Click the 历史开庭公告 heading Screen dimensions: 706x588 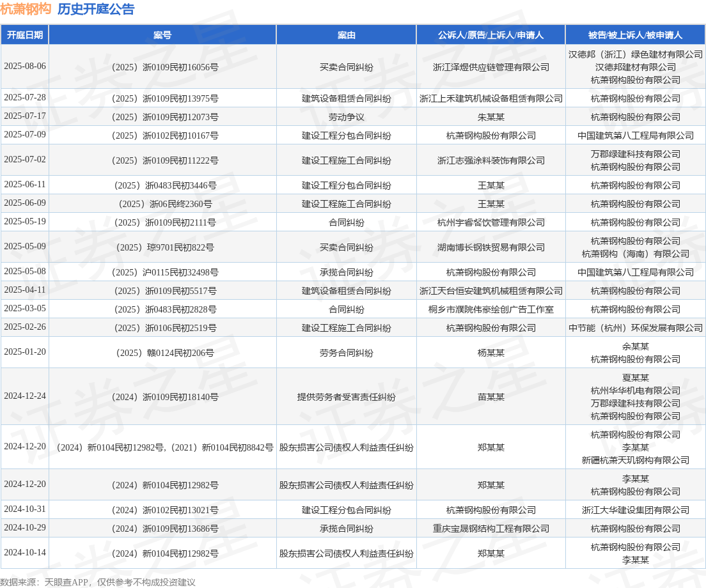point(96,9)
